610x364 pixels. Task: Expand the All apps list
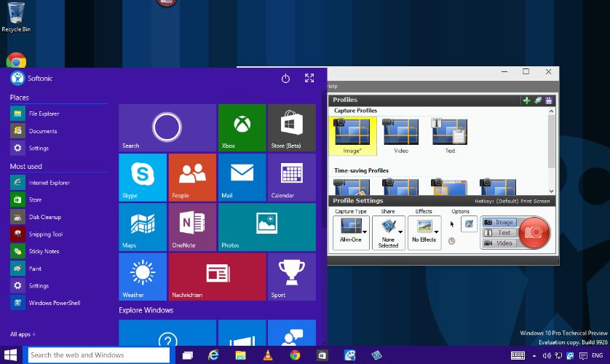pos(23,334)
